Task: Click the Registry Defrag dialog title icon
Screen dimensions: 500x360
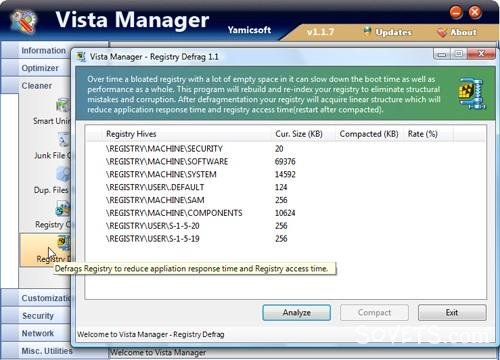Action: click(x=81, y=56)
